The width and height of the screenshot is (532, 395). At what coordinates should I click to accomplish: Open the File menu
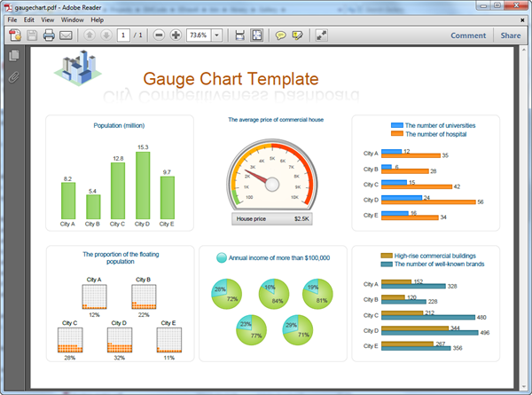12,20
